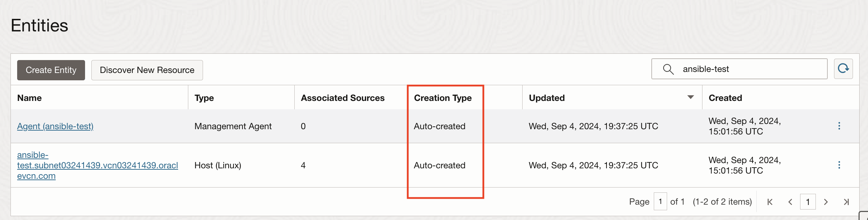Sort by the Created column header
This screenshot has height=220, width=868.
click(x=725, y=98)
